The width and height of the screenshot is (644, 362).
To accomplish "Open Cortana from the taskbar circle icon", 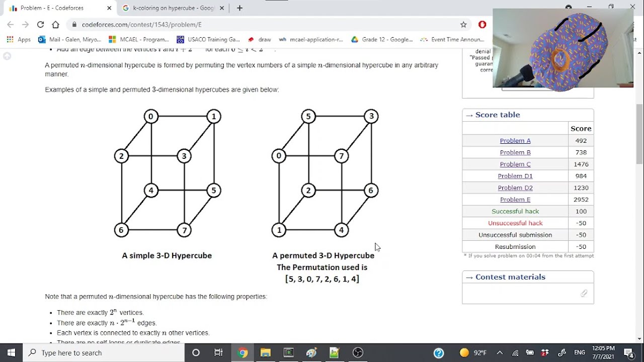I will tap(196, 352).
